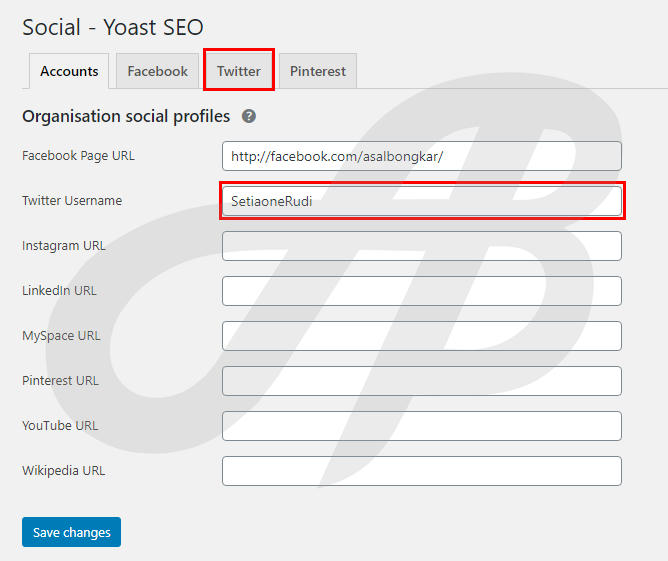Click the LinkedIn URL text field
The height and width of the screenshot is (561, 668).
tap(422, 291)
